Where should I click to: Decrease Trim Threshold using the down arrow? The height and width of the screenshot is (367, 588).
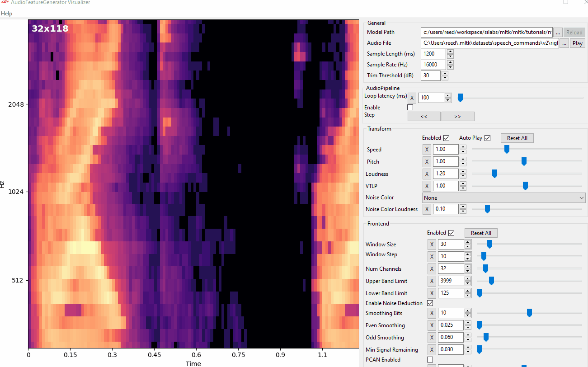[x=445, y=77]
